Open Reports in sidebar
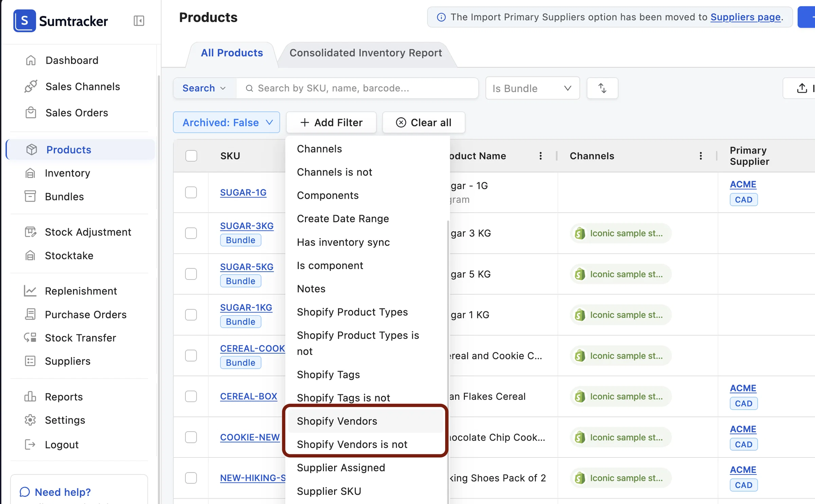This screenshot has width=815, height=504. (54, 397)
